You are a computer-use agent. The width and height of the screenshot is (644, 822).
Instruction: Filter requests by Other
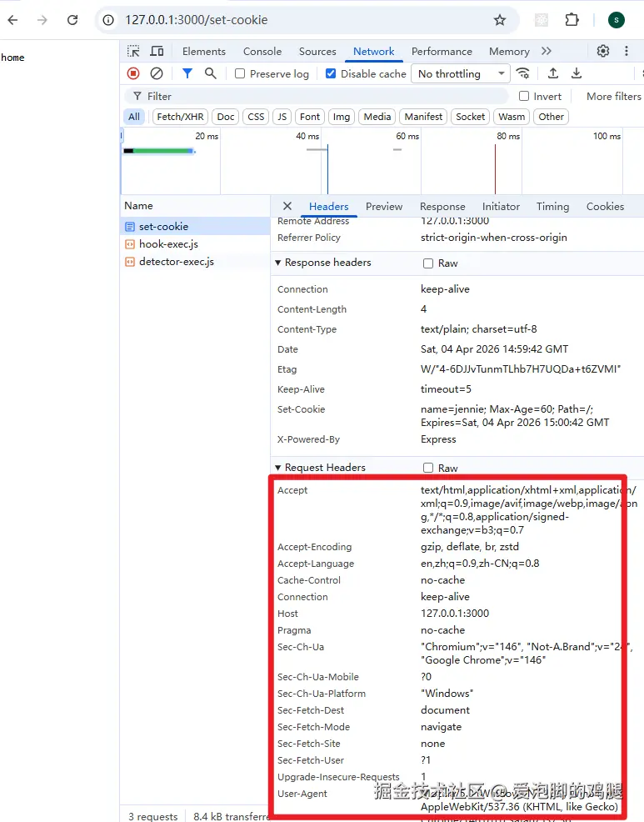coord(552,117)
